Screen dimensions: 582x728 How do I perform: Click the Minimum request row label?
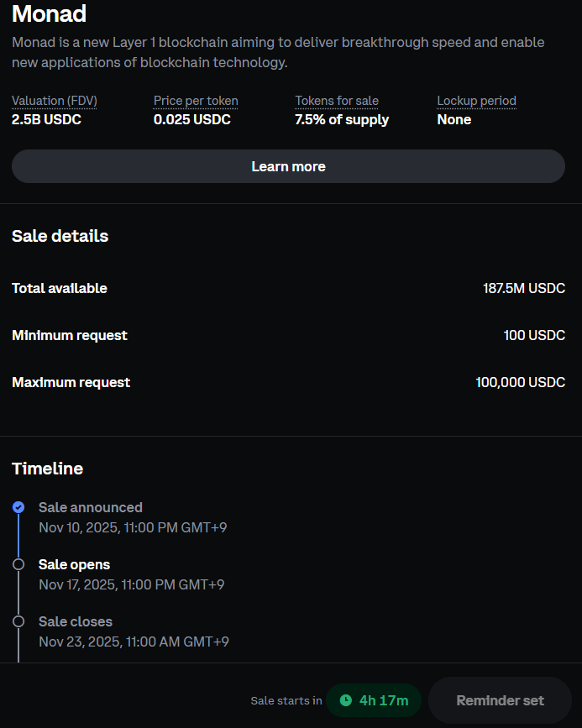tap(70, 335)
